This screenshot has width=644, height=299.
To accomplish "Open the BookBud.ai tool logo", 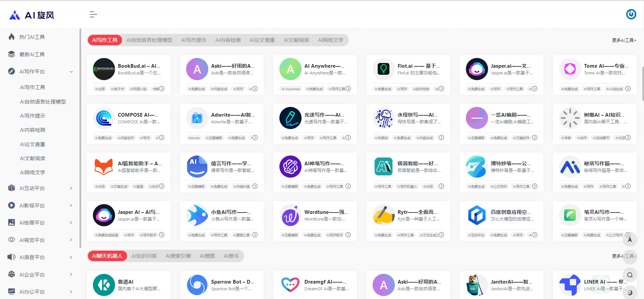I will tap(104, 69).
